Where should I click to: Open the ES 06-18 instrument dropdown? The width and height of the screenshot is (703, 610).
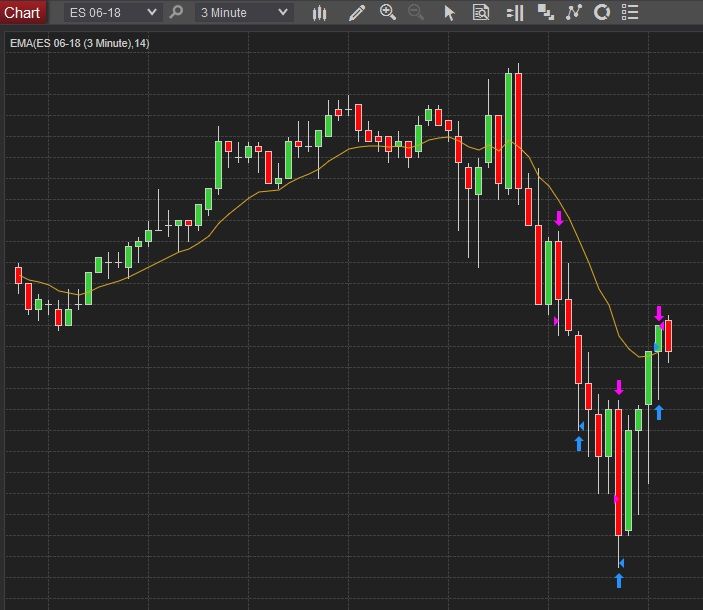pos(113,13)
